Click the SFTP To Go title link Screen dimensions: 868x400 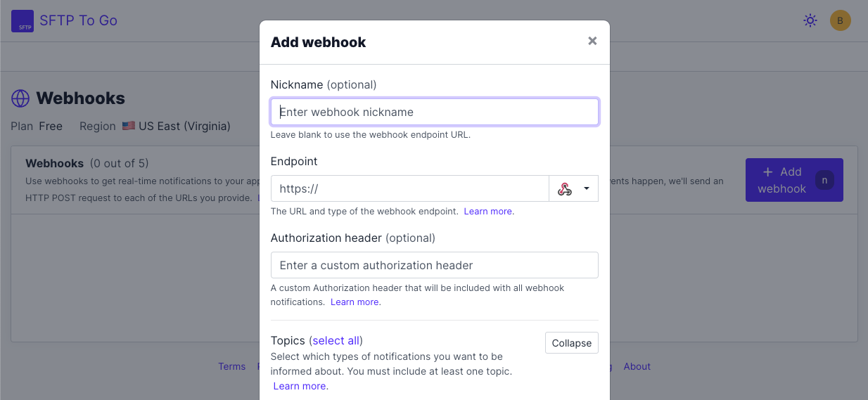[78, 20]
